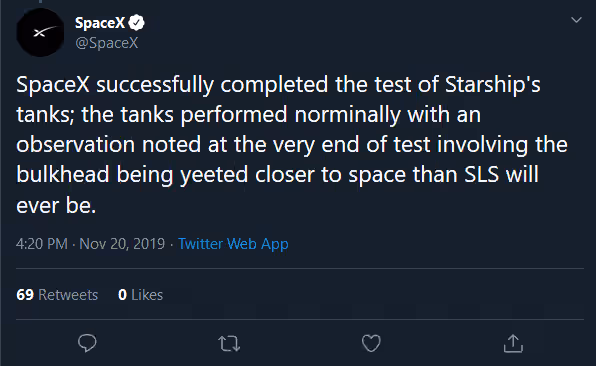Viewport: 596px width, 366px height.
Task: Click the @SpaceX handle
Action: [x=107, y=43]
